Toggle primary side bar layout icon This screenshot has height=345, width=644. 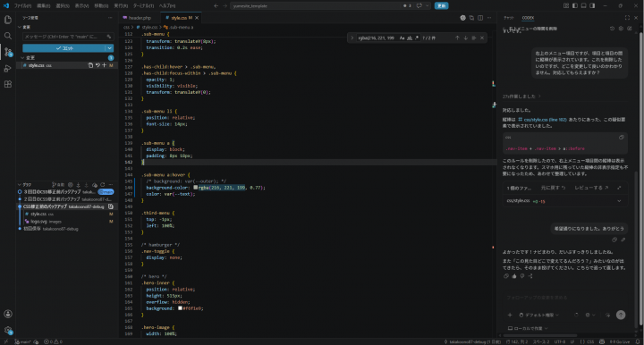[574, 5]
